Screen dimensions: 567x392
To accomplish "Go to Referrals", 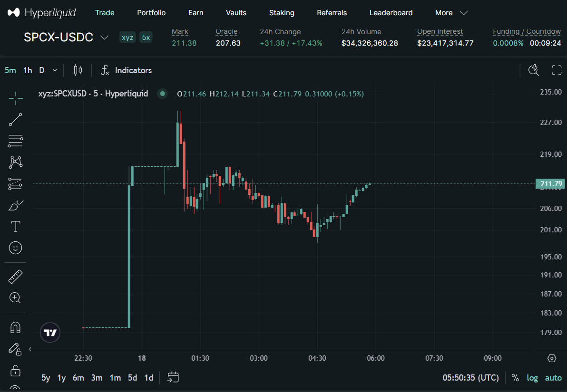I will click(x=332, y=13).
